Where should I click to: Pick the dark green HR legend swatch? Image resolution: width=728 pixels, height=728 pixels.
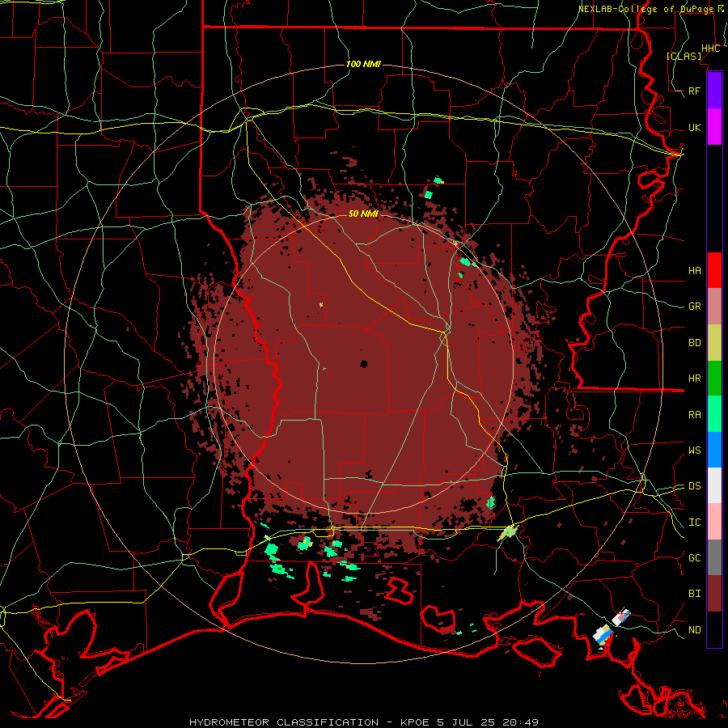[714, 379]
